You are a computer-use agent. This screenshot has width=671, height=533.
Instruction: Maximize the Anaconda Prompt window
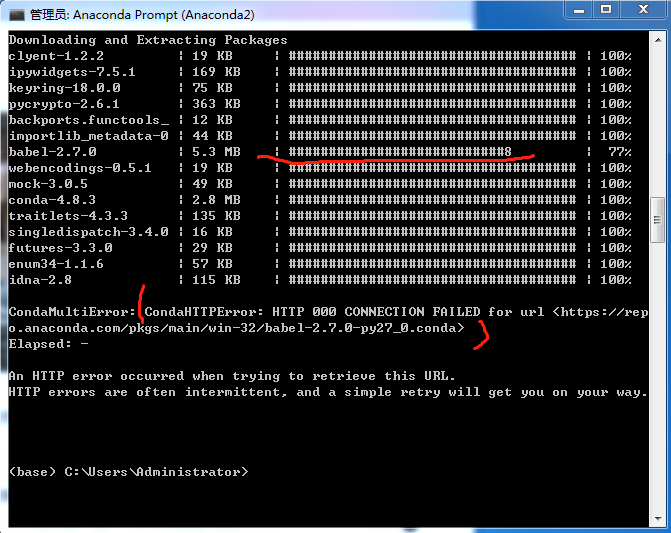coord(605,11)
